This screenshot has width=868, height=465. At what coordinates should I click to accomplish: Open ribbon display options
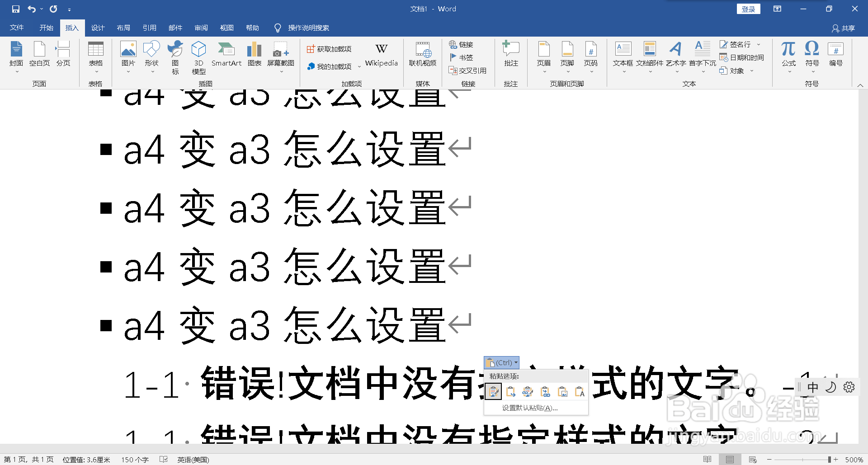click(777, 9)
